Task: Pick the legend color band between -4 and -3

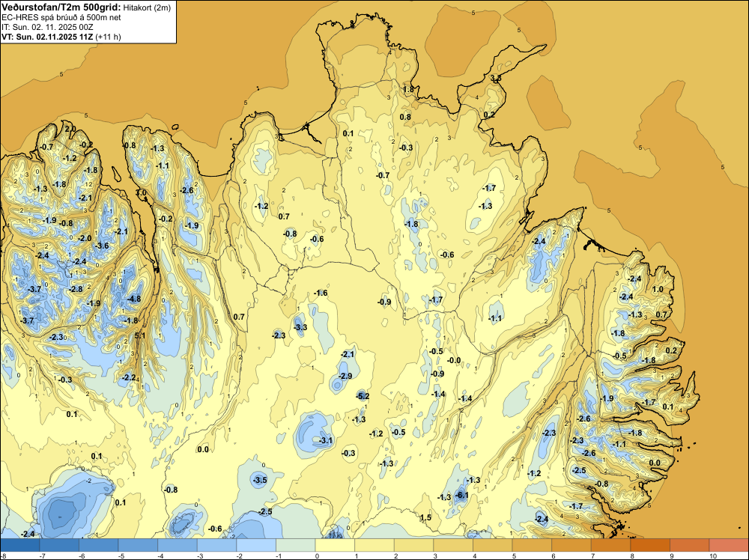Action: (x=178, y=545)
